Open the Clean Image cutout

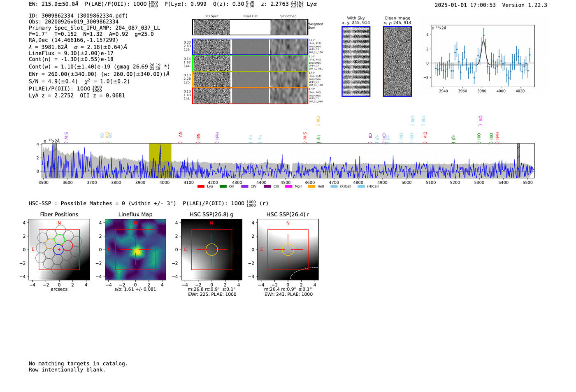click(x=397, y=61)
